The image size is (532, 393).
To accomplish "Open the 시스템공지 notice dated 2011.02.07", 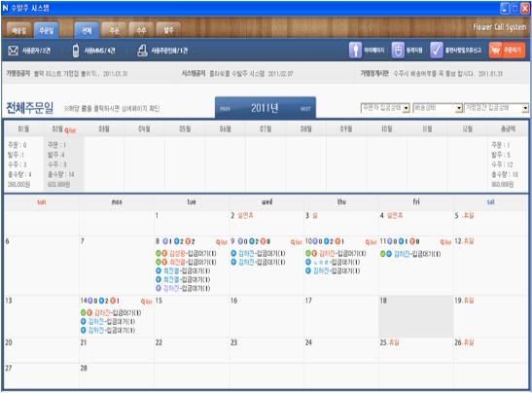I will tap(251, 74).
